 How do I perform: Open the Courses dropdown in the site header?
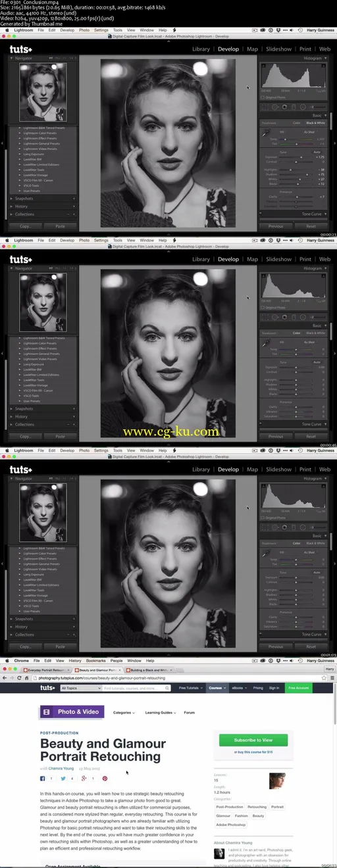(x=217, y=688)
